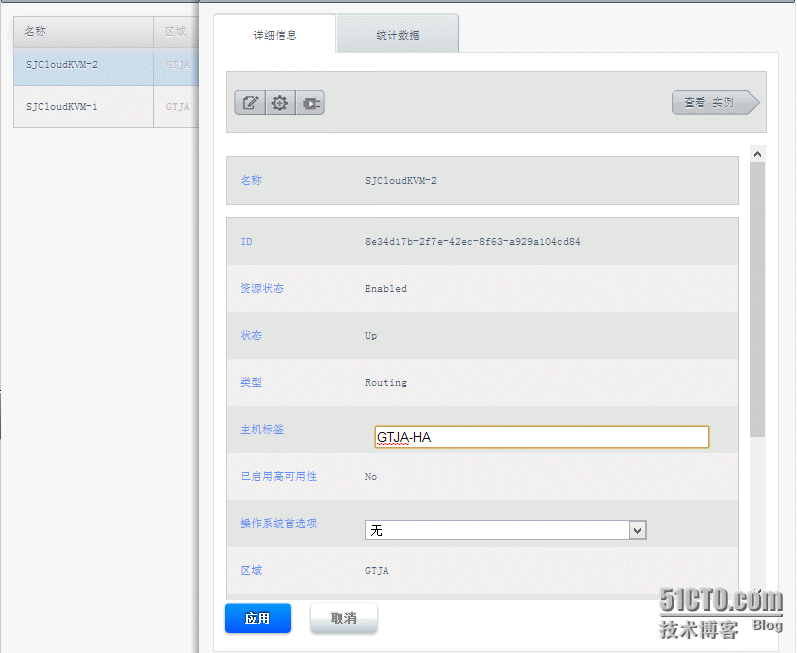The image size is (797, 653).
Task: Switch to the 统计数据 tab
Action: tap(397, 35)
